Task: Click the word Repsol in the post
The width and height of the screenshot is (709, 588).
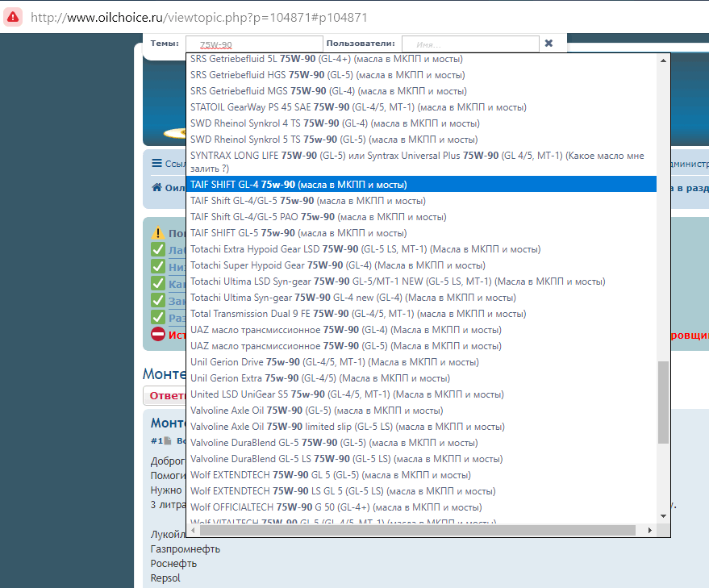Action: pos(165,578)
